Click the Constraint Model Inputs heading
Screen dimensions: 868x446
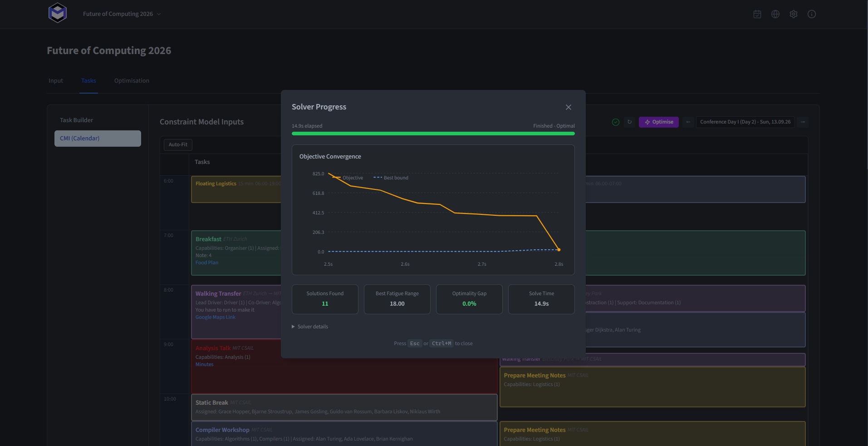tap(202, 122)
